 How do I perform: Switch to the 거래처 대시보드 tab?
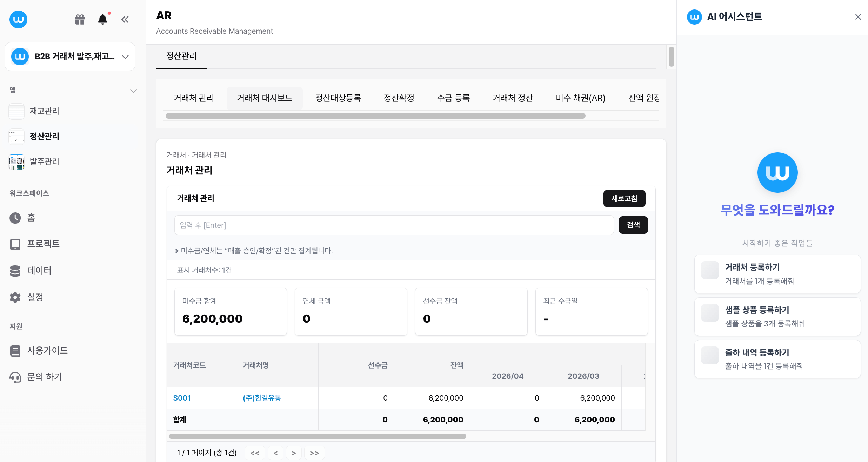[x=264, y=98]
